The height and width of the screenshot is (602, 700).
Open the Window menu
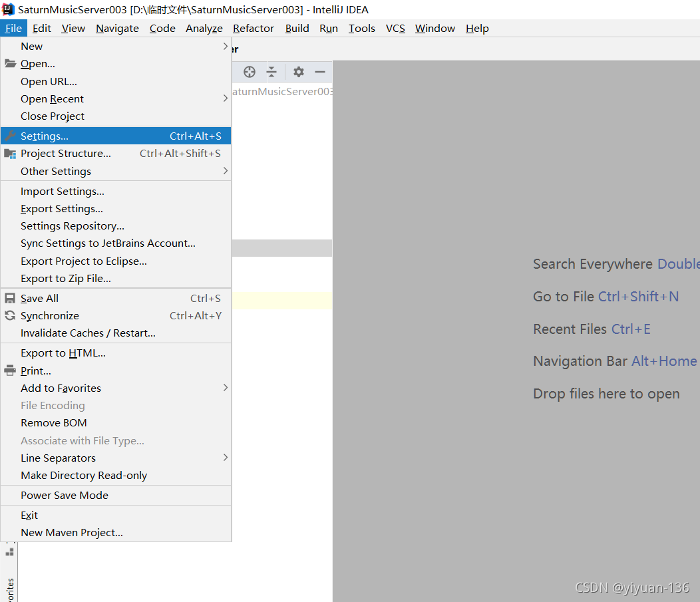tap(435, 28)
